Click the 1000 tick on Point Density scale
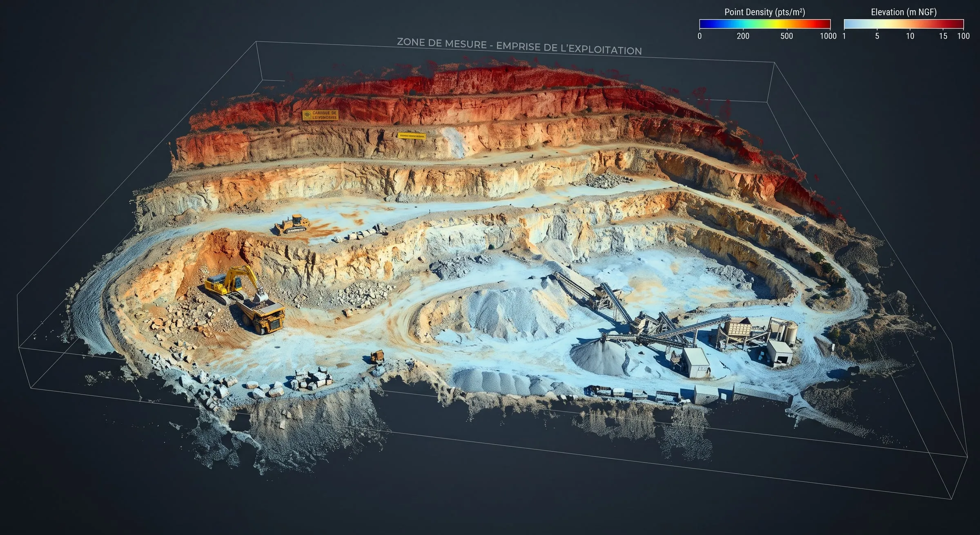Viewport: 980px width, 535px height. [x=828, y=36]
